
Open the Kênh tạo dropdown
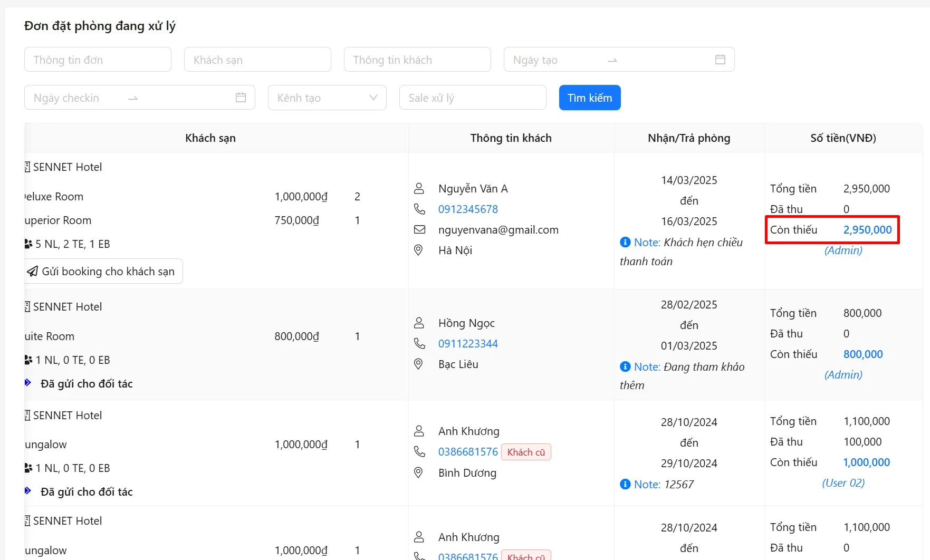coord(321,98)
